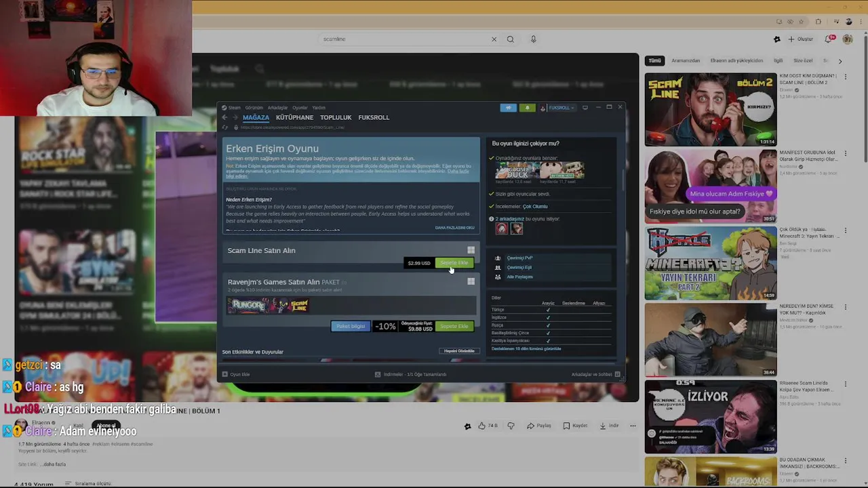Viewport: 868px width, 488px height.
Task: Open the TOPLULUK tab
Action: (x=336, y=117)
